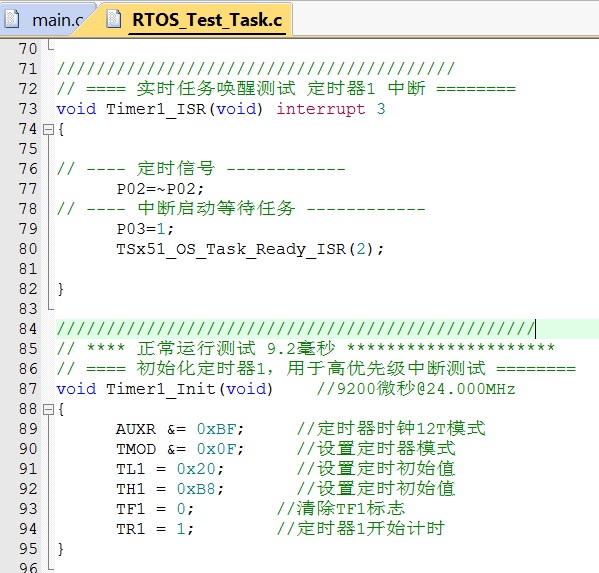The image size is (599, 573).
Task: Click on Timer1_ISR function name
Action: pos(156,109)
